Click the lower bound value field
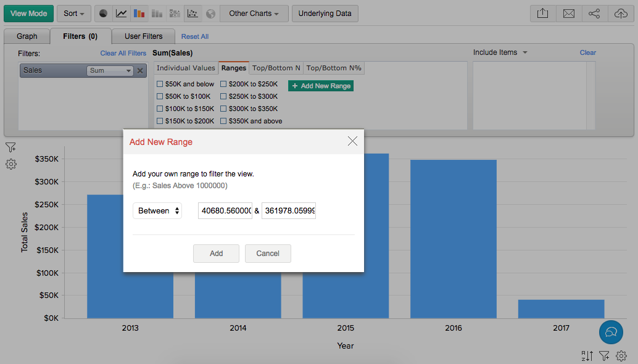638x364 pixels. (225, 211)
